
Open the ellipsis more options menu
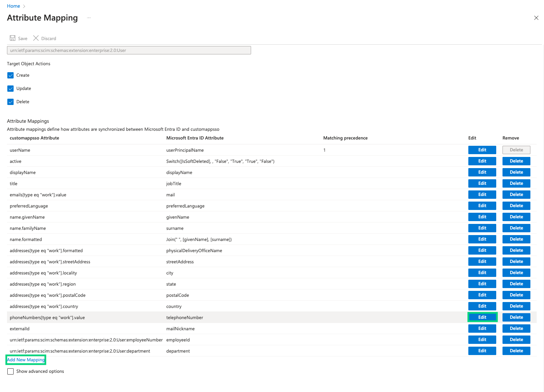click(x=89, y=18)
